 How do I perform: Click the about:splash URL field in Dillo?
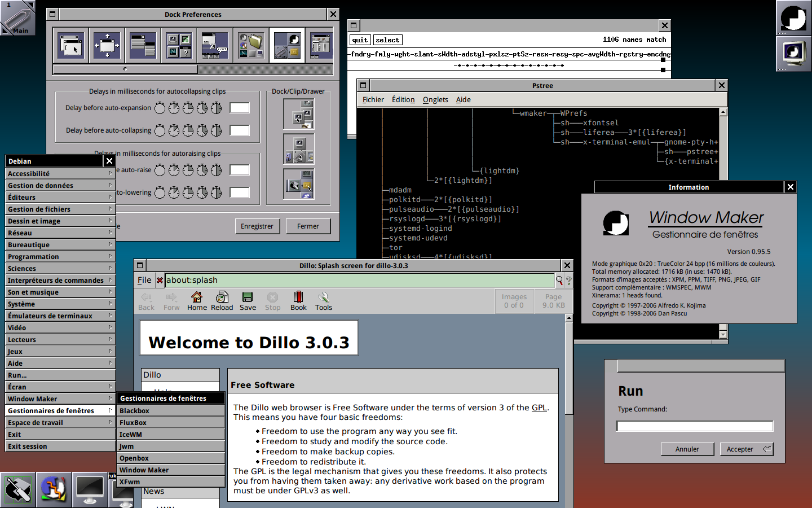[x=360, y=280]
